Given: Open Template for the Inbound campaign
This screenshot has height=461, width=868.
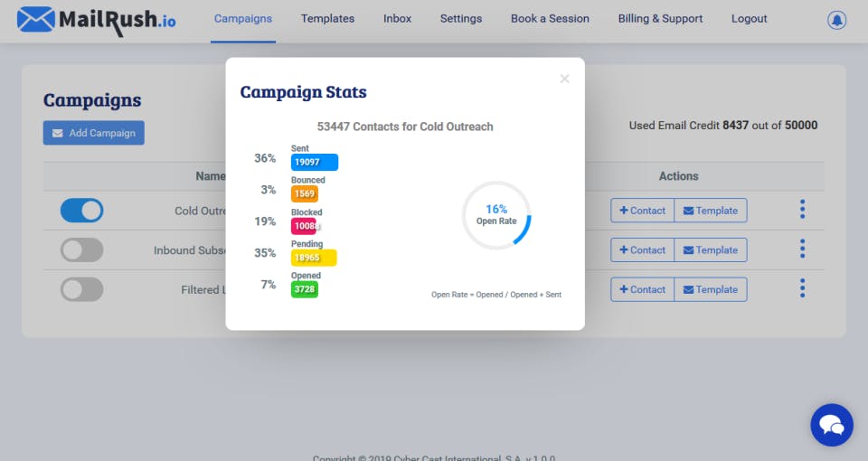Looking at the screenshot, I should [710, 250].
